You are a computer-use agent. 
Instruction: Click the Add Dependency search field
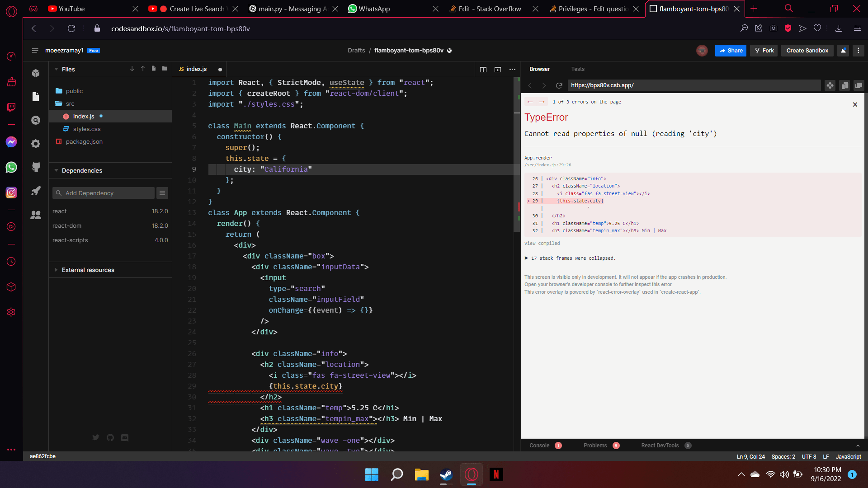(x=104, y=193)
